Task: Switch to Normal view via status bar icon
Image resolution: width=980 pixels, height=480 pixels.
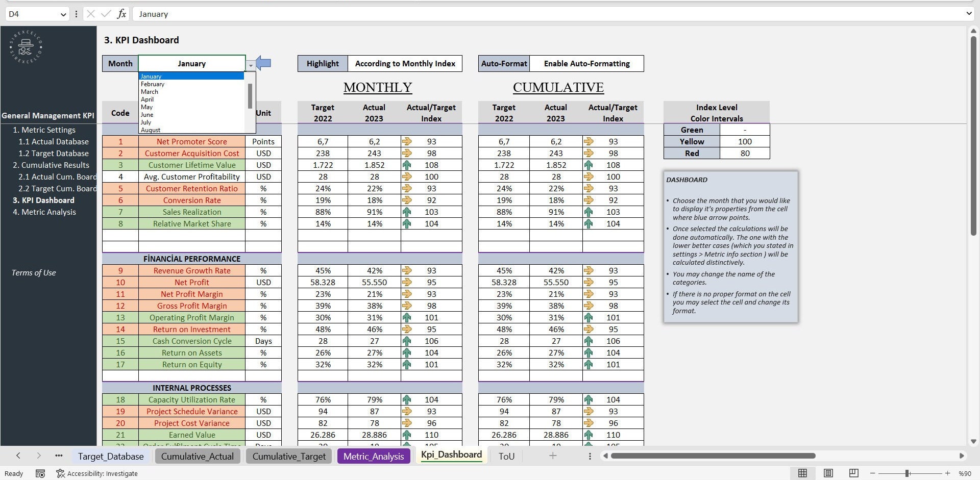Action: [802, 473]
